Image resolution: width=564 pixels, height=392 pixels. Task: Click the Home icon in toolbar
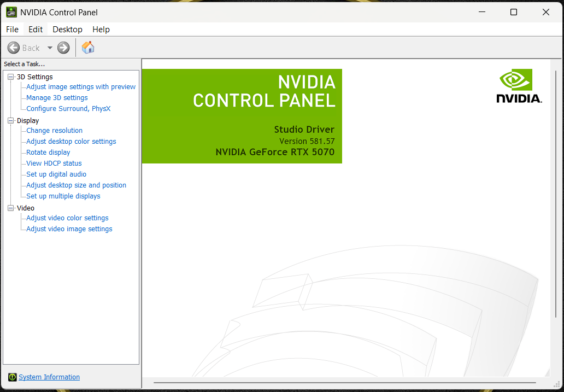coord(88,48)
